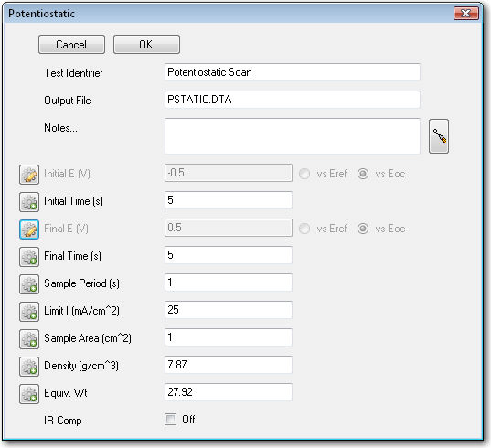The image size is (491, 448).
Task: Select vs Eref for Final E
Action: [x=304, y=229]
